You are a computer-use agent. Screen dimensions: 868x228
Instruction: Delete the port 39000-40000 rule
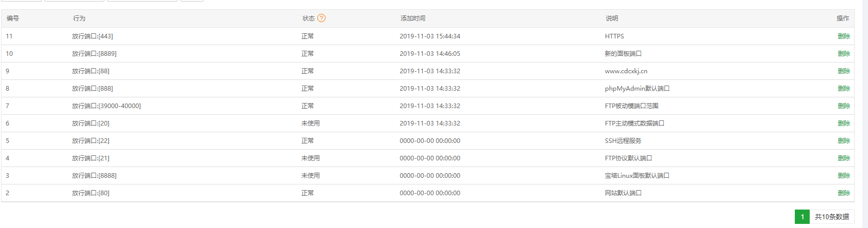(844, 106)
